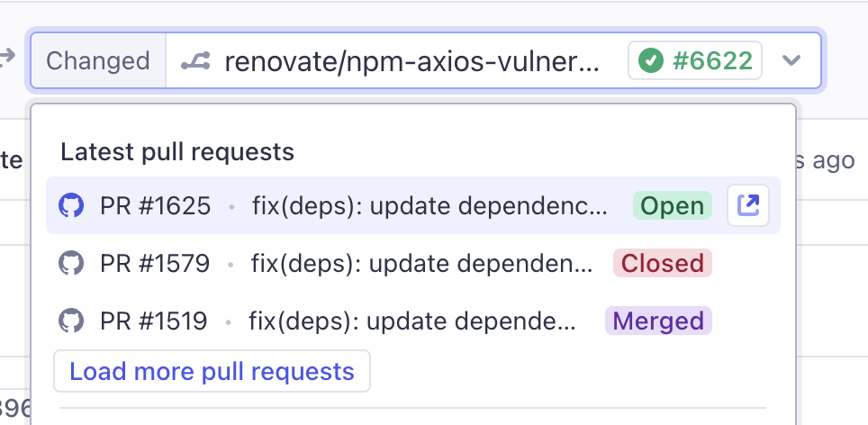Viewport: 868px width, 425px height.
Task: Click the Closed status badge
Action: (662, 263)
